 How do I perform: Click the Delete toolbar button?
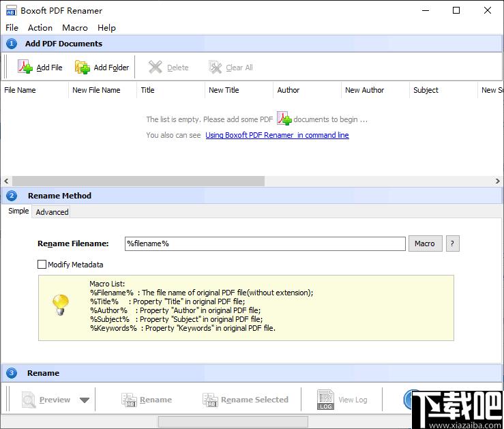(168, 68)
